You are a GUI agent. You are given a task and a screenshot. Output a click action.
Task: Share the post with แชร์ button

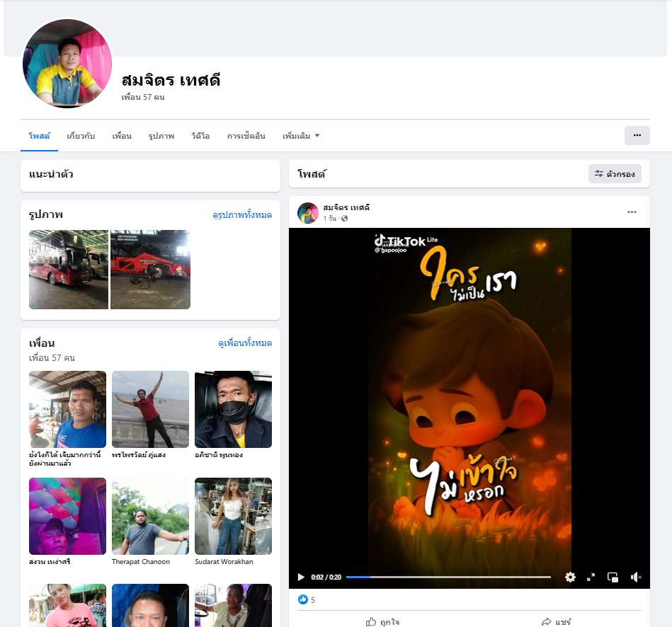point(556,622)
